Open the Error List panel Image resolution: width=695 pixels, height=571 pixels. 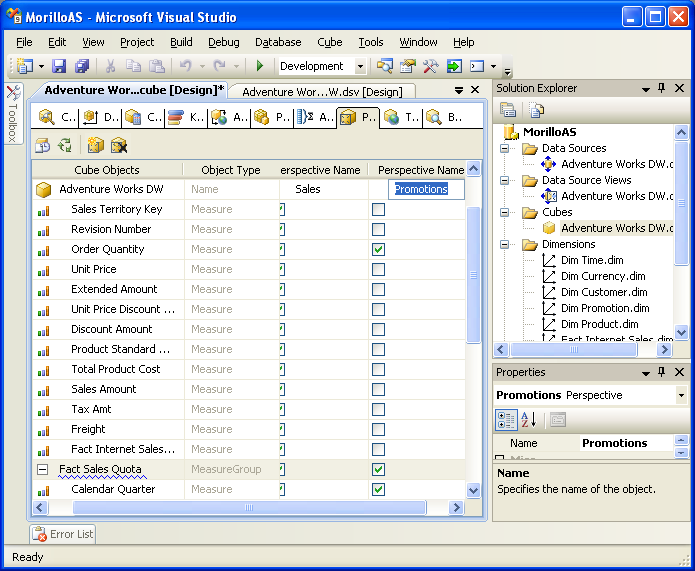click(63, 534)
